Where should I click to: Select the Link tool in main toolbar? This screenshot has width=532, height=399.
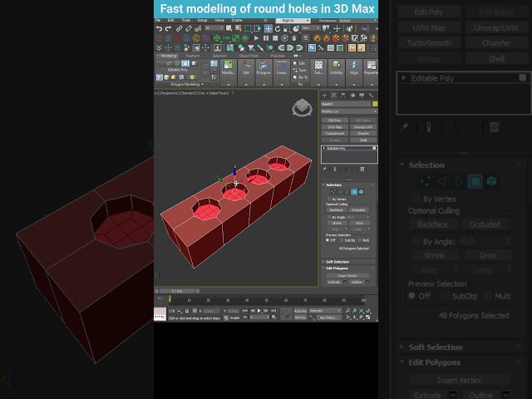[x=179, y=29]
